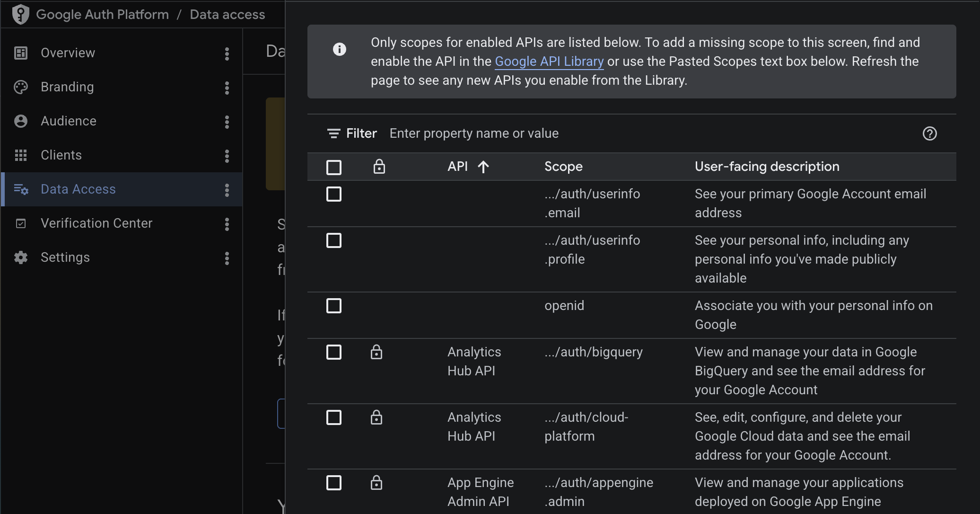Screen dimensions: 980x514
Task: Check the .../auth/userinfo.email scope checkbox
Action: point(334,194)
